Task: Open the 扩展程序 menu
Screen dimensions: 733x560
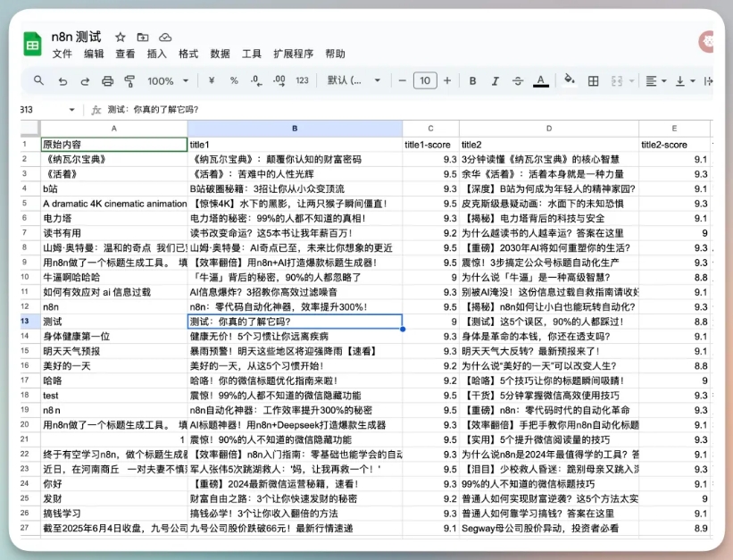Action: click(293, 54)
